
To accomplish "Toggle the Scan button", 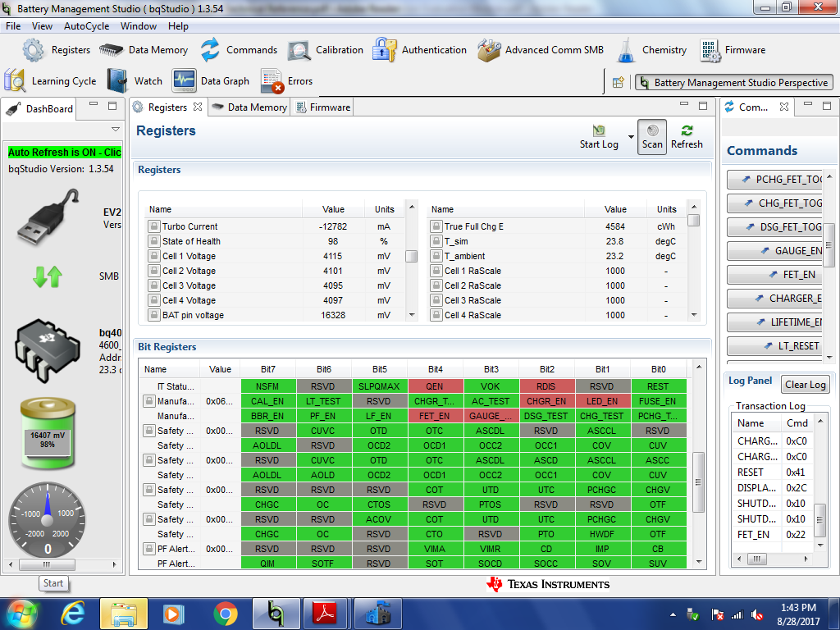I will (x=652, y=137).
